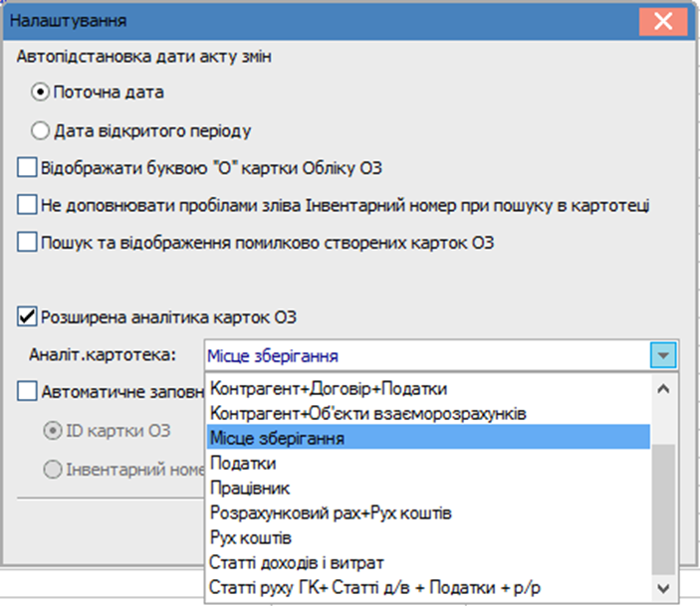
Task: Pick the Податки list option
Action: pyautogui.click(x=428, y=463)
